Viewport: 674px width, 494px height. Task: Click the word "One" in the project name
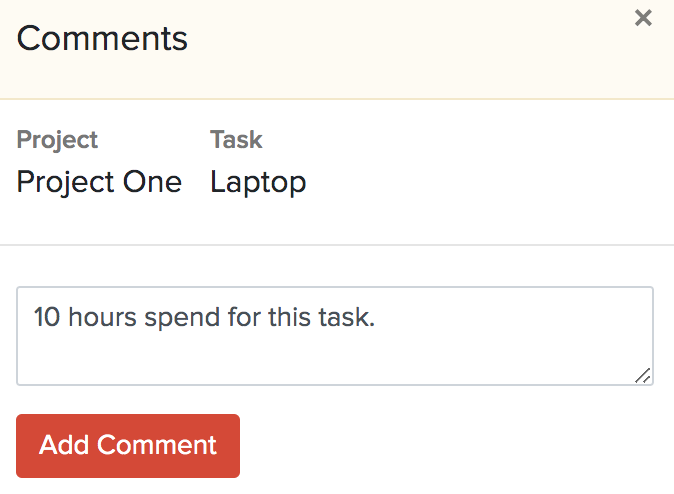coord(154,182)
